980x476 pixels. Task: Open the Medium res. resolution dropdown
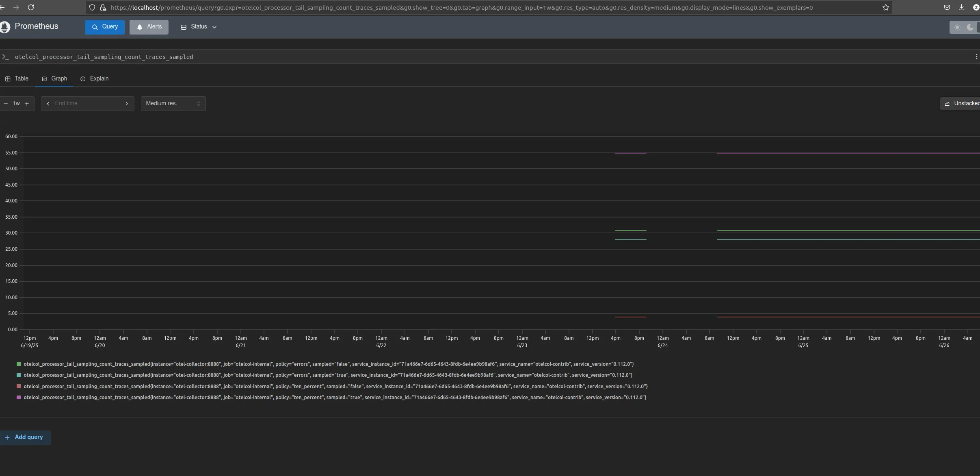point(173,104)
